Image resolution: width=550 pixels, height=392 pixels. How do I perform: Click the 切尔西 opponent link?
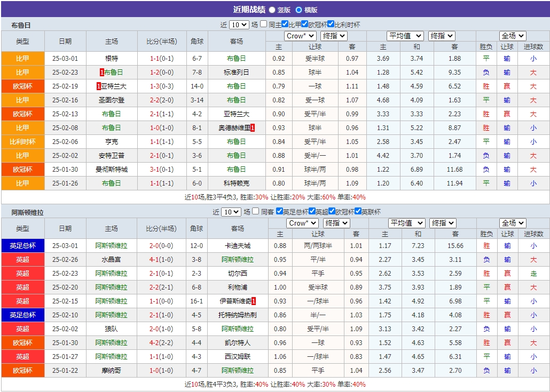[x=238, y=274]
